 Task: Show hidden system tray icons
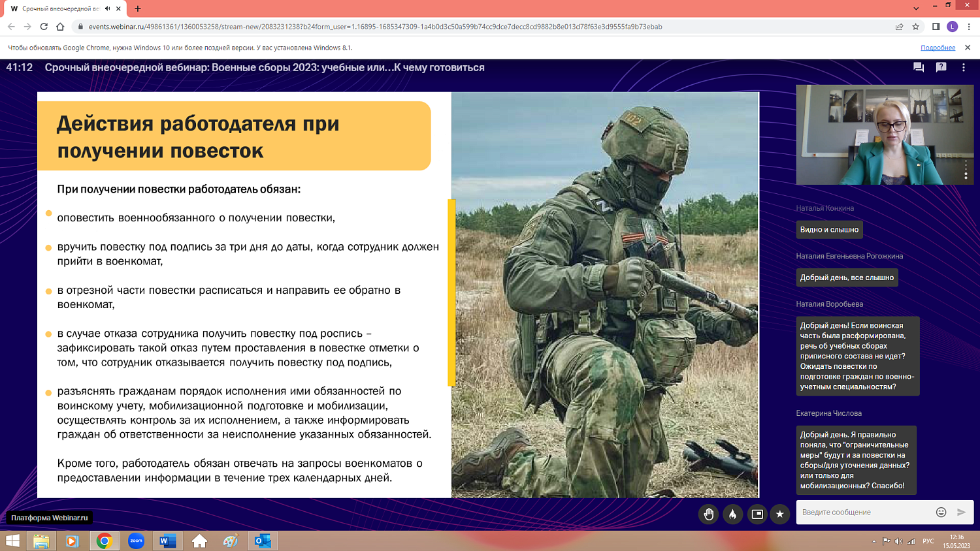tap(874, 541)
